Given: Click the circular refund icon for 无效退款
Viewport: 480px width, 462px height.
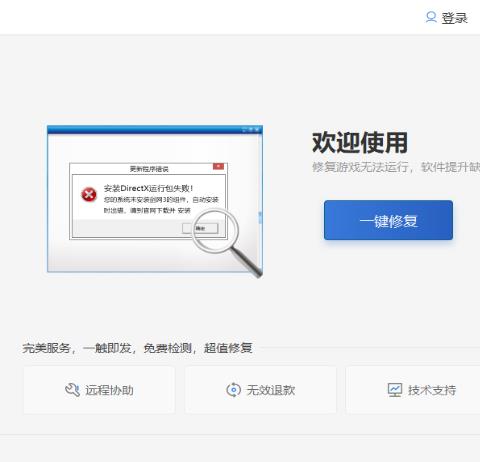Looking at the screenshot, I should click(x=233, y=390).
